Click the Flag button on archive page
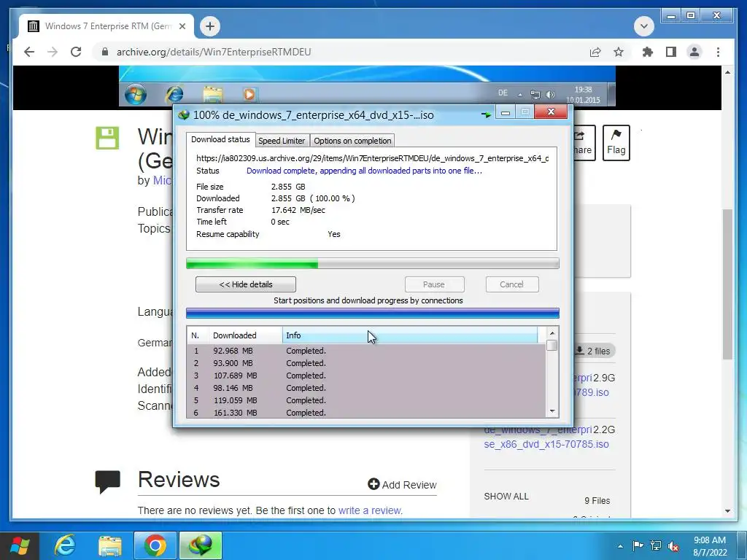Screen dimensions: 747x560 tap(616, 143)
